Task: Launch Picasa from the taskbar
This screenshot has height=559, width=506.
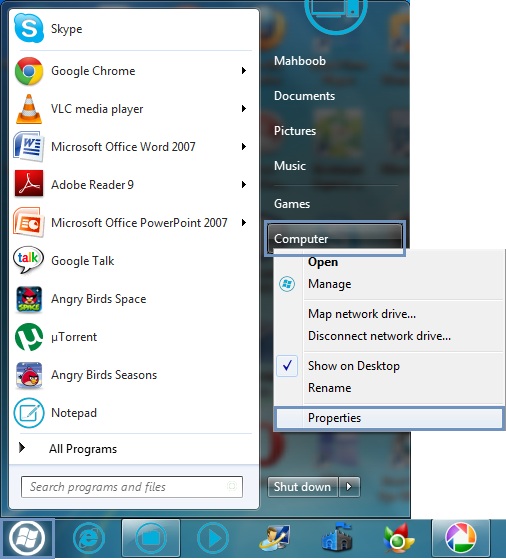Action: (460, 538)
